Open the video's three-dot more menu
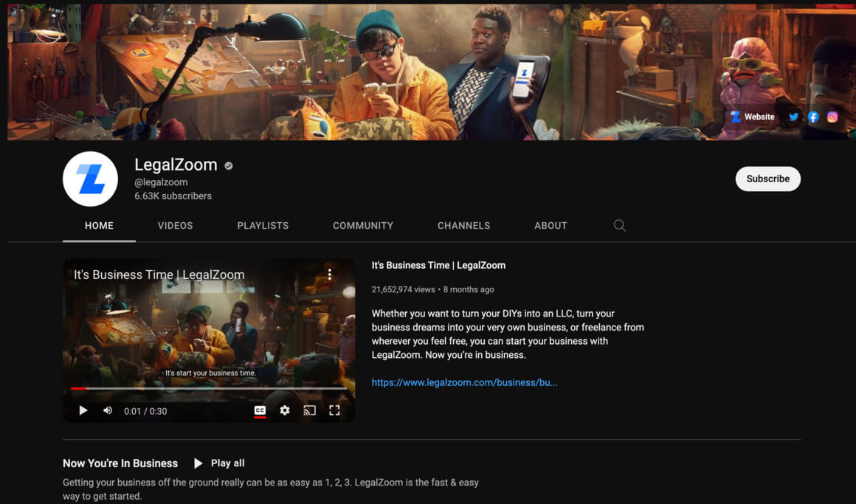The height and width of the screenshot is (504, 856). tap(330, 274)
